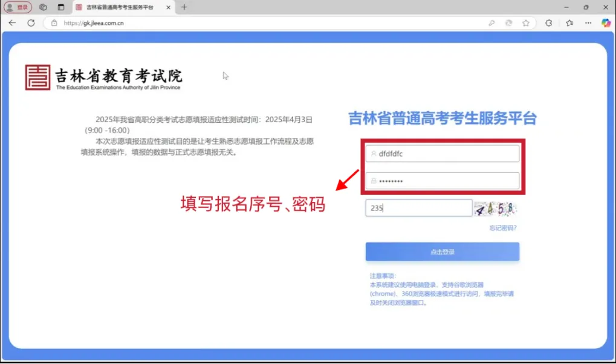Open the favorites list icon in toolbar
Viewport: 616px width, 364px height.
click(x=569, y=23)
